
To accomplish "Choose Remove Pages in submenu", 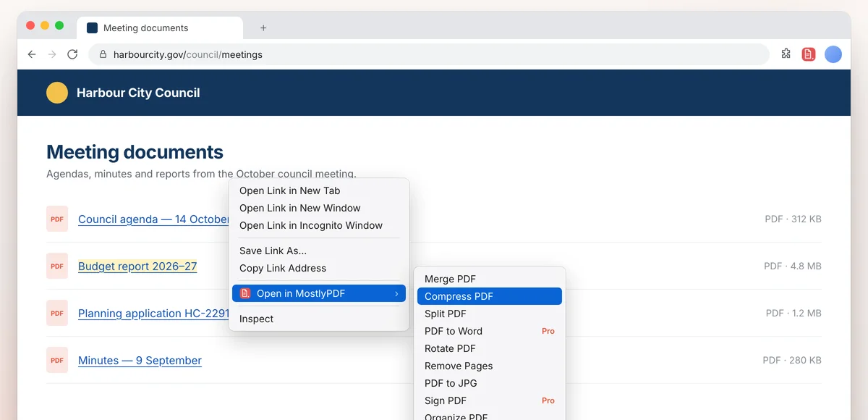I will [490, 366].
